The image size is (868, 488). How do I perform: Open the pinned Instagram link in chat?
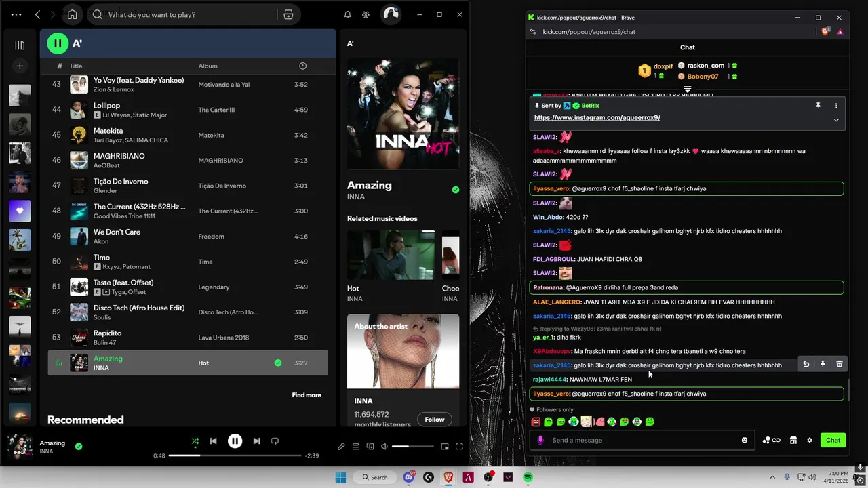coord(597,117)
